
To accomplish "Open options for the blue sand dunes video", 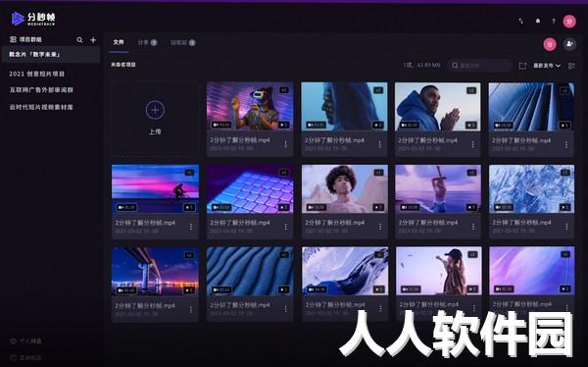I will tap(286, 309).
